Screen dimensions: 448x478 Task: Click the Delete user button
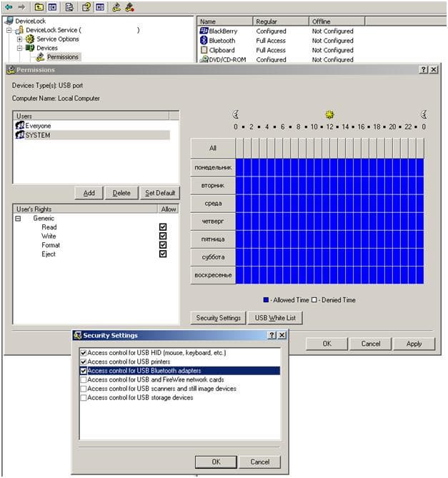(x=121, y=193)
